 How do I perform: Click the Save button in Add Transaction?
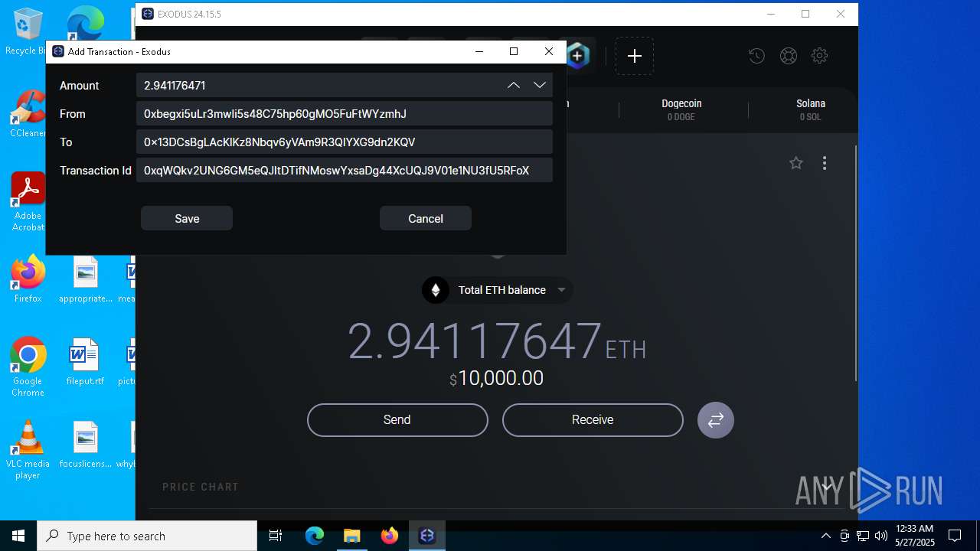click(187, 218)
